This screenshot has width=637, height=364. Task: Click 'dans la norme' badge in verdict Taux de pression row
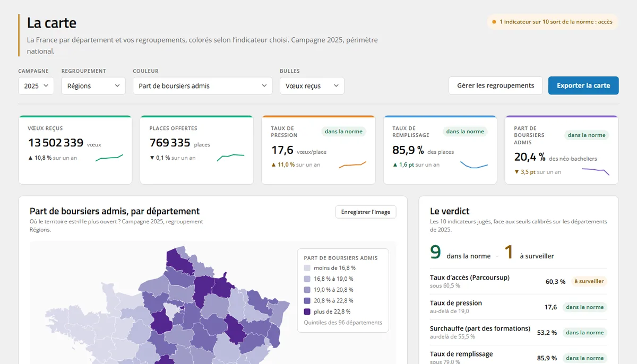(584, 307)
